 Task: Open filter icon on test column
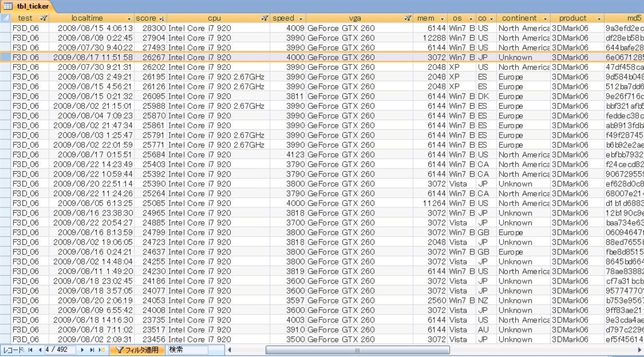(43, 18)
